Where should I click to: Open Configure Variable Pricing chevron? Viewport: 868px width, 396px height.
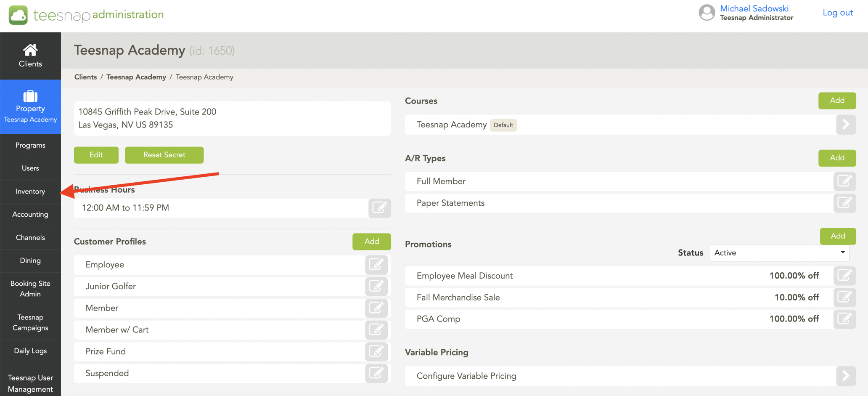846,376
